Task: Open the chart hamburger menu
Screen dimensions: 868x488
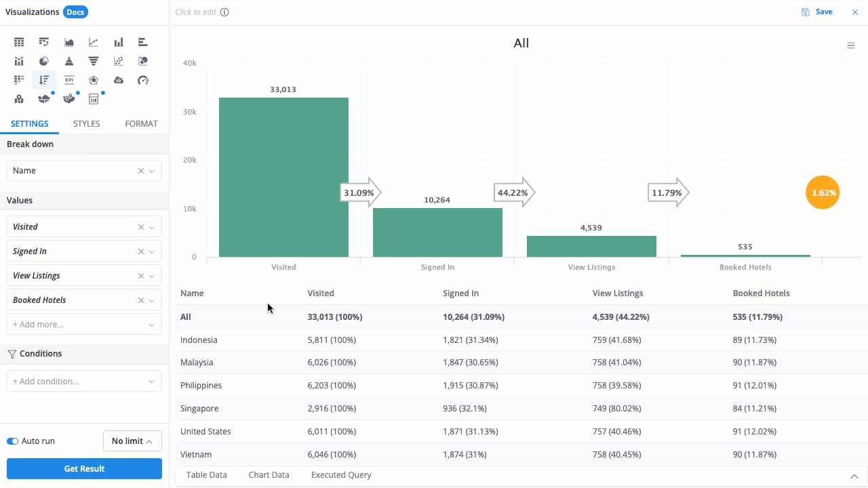Action: tap(851, 45)
